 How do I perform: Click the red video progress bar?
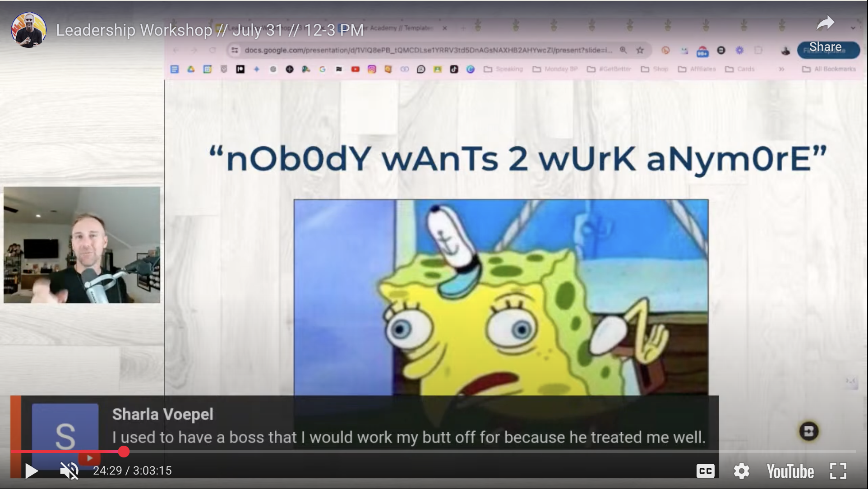68,451
